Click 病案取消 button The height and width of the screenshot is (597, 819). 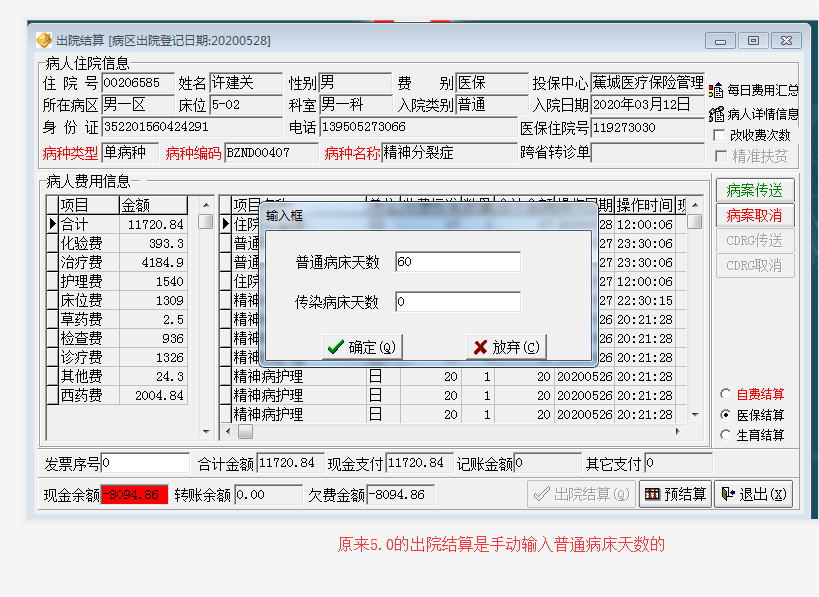point(755,215)
